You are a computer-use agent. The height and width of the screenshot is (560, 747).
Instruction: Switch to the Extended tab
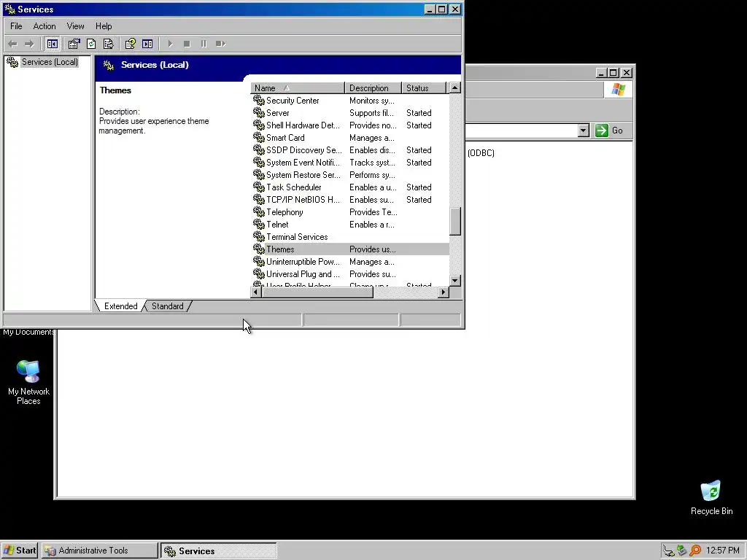tap(120, 306)
